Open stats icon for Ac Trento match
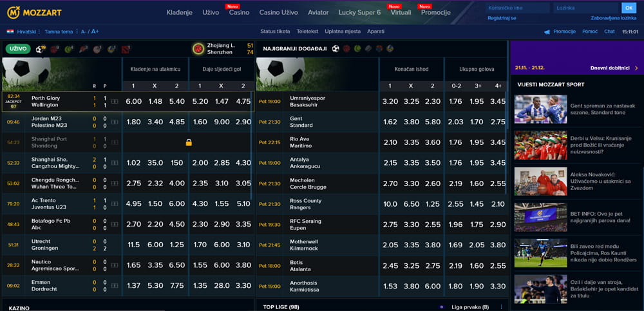Image resolution: width=644 pixels, height=311 pixels. (115, 203)
